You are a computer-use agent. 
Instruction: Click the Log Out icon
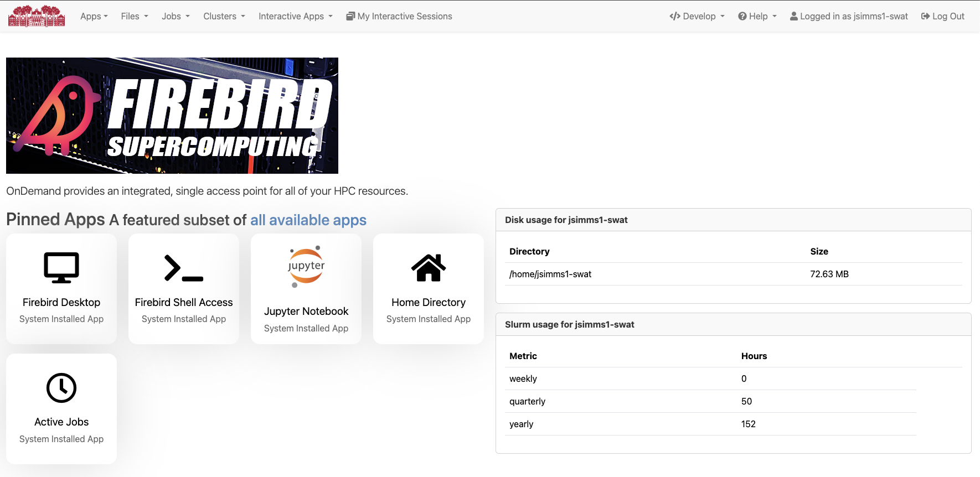(x=925, y=16)
